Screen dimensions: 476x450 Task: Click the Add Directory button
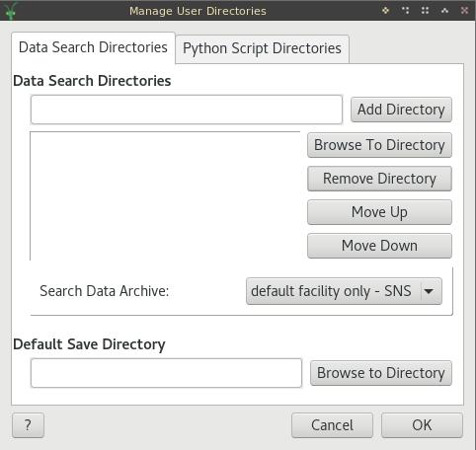tap(401, 110)
